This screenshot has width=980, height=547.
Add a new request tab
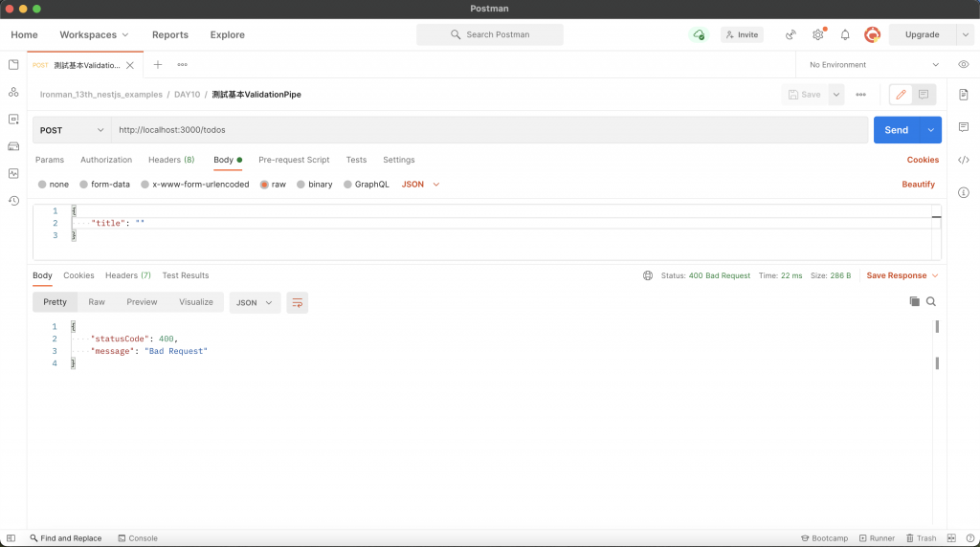point(158,65)
